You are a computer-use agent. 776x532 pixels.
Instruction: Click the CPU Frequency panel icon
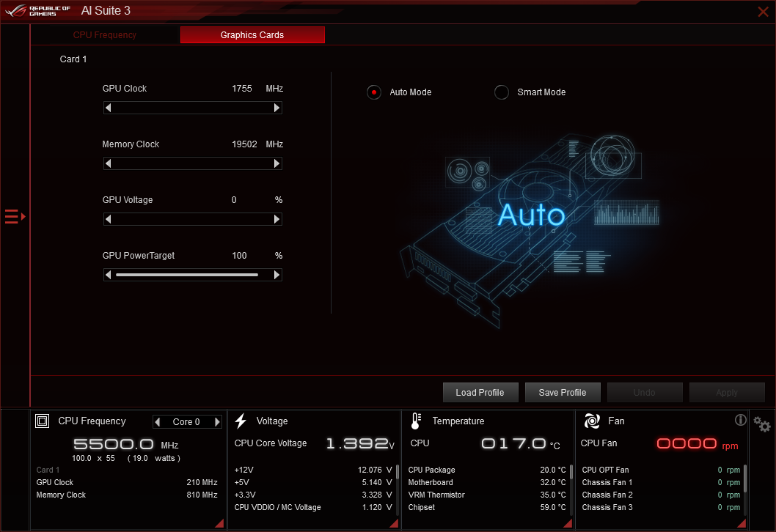coord(42,421)
